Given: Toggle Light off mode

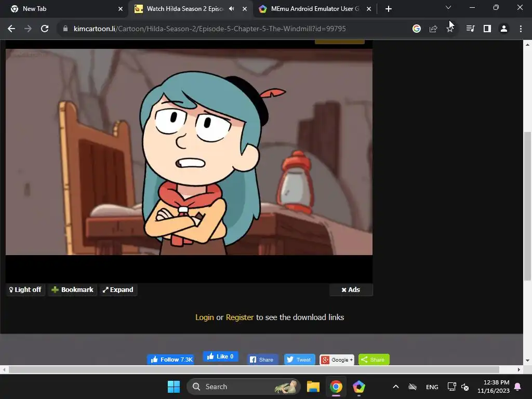Looking at the screenshot, I should click(25, 290).
